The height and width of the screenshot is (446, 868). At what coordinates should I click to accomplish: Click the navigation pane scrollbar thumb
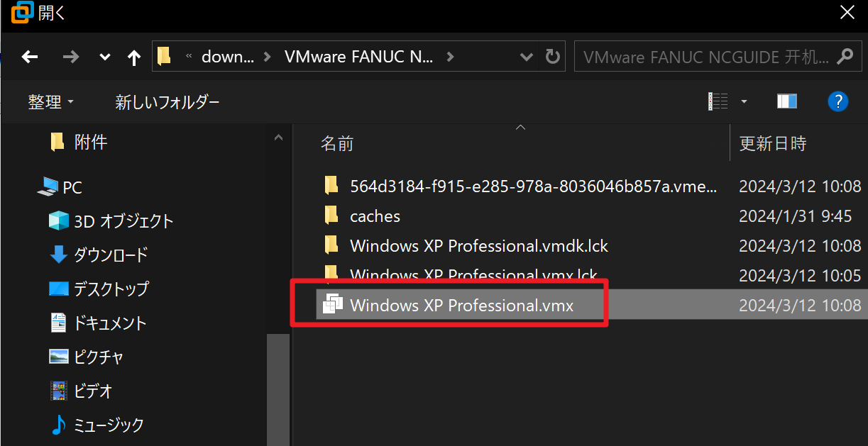[278, 390]
